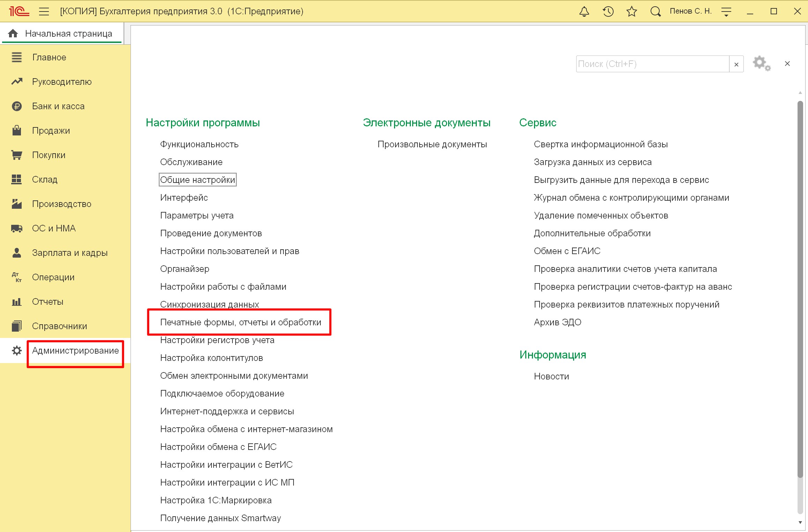Image resolution: width=808 pixels, height=532 pixels.
Task: Open the main hamburger menu in title bar
Action: click(x=44, y=12)
